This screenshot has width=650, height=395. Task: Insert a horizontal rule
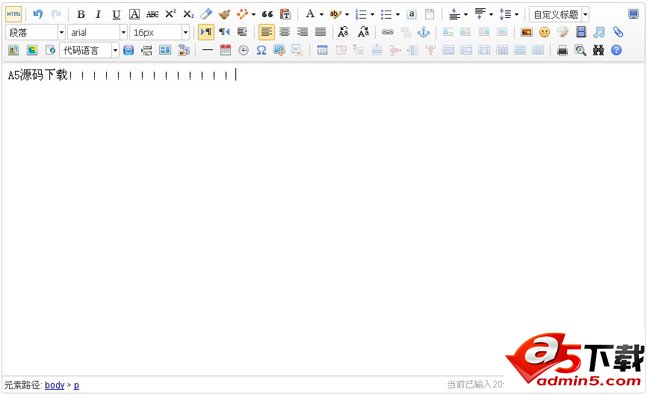(x=207, y=50)
